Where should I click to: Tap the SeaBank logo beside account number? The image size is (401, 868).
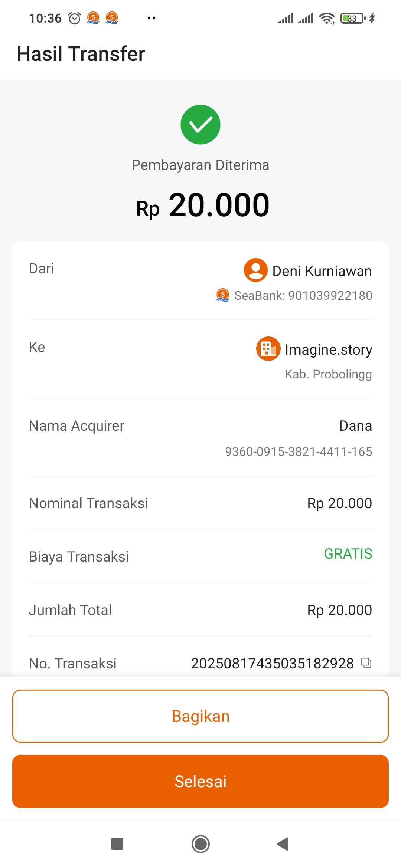[x=223, y=295]
